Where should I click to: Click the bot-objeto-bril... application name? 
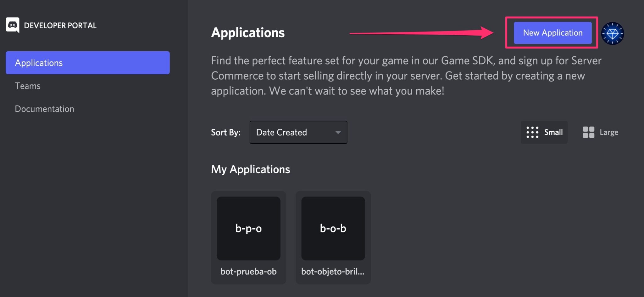(333, 271)
